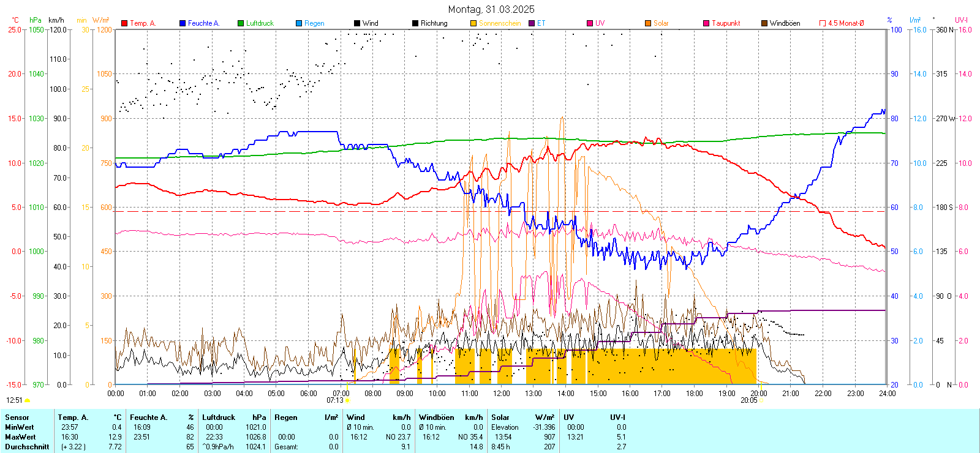
Task: Click the blue Feuchte A. legend square
Action: coord(183,23)
